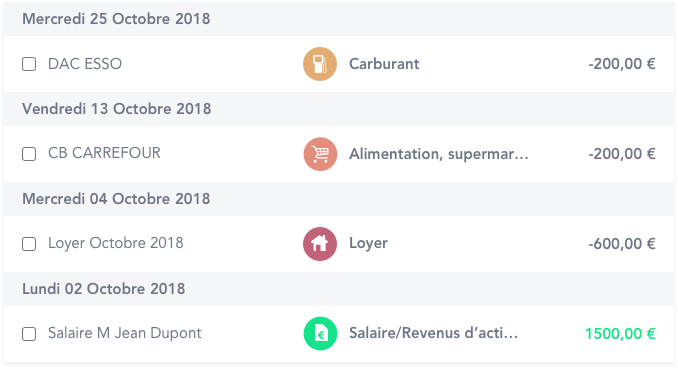This screenshot has width=678, height=368.
Task: Open the CB CARREFOUR transaction name
Action: pos(104,153)
